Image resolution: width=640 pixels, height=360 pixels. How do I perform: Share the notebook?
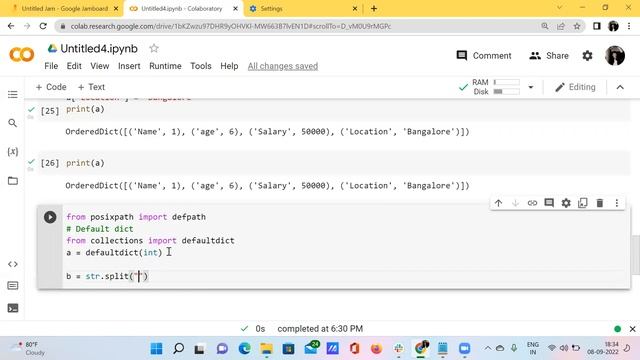pos(549,56)
